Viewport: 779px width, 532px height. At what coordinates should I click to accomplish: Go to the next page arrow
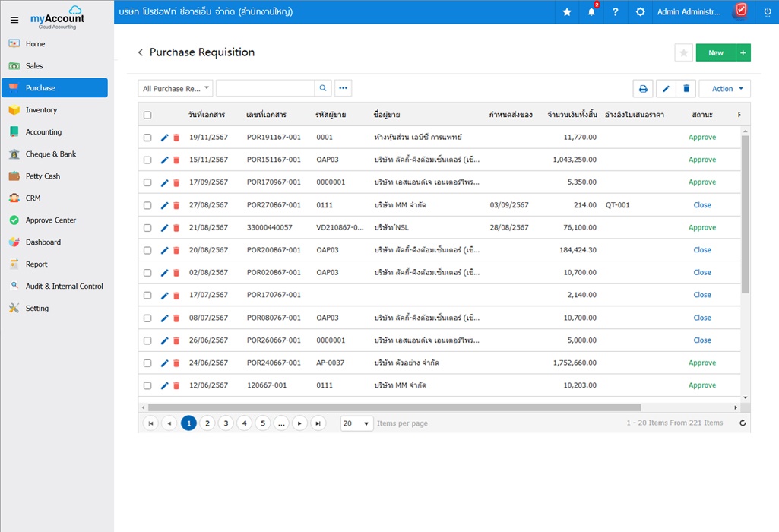(299, 423)
